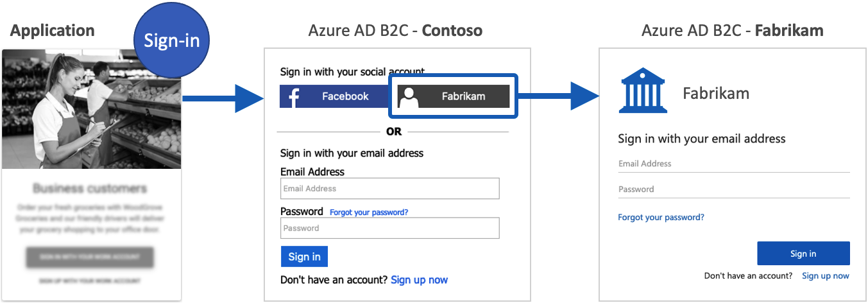Click the Business customers heading in Application
The image size is (868, 303).
pyautogui.click(x=90, y=189)
